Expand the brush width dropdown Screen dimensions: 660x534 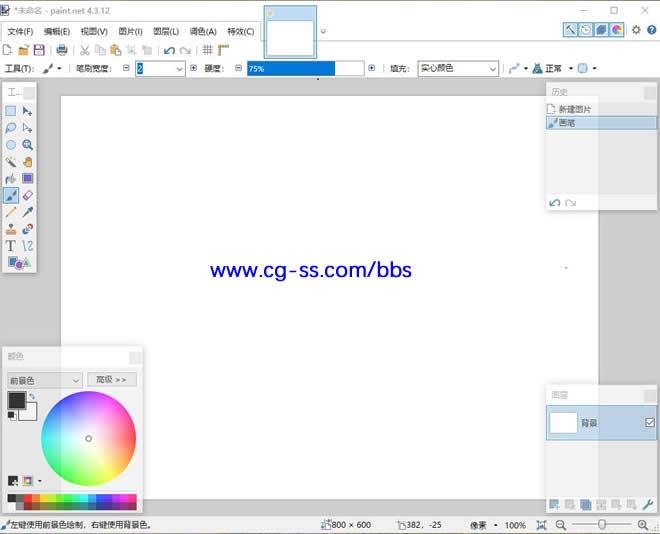179,69
